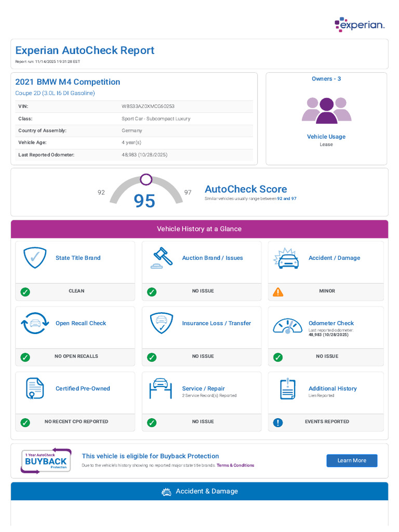
Task: Click the NO RECENT CPO REPORTED status text
Action: [x=76, y=422]
